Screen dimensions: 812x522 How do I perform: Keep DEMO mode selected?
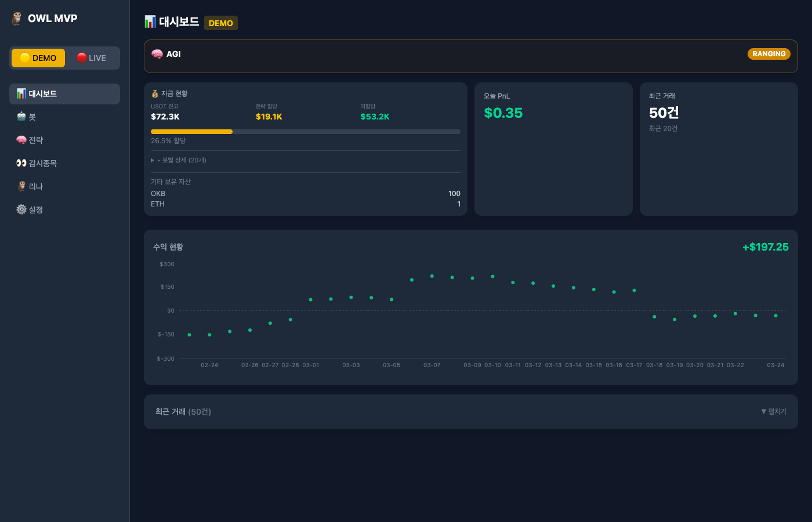pos(38,57)
